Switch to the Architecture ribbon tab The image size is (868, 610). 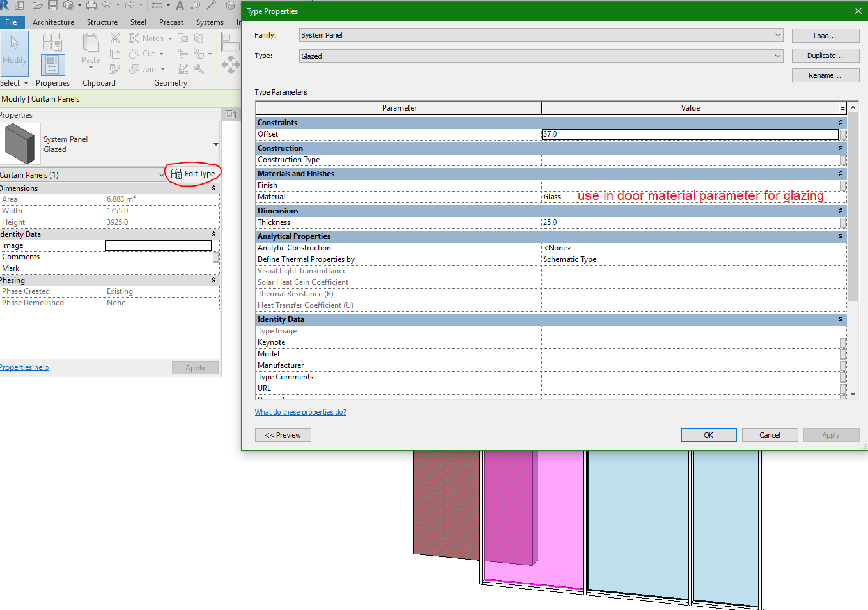[53, 22]
